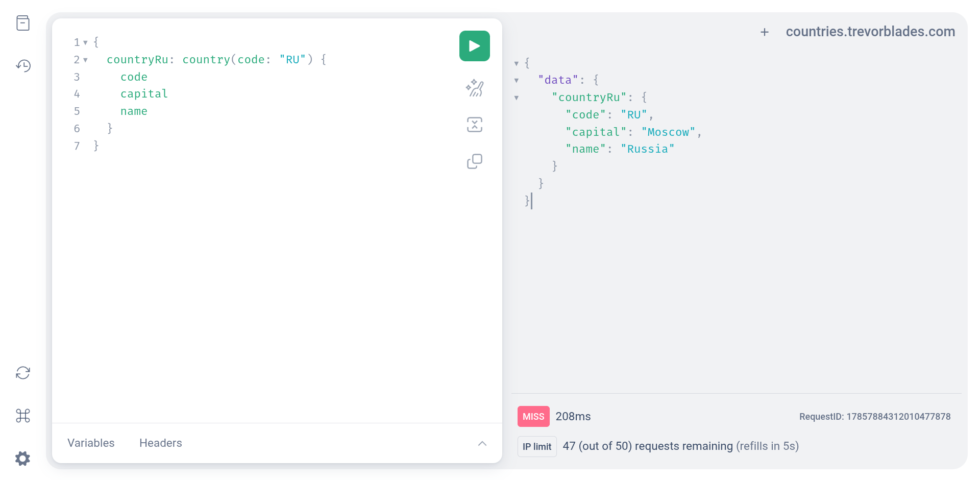This screenshot has height=480, width=980.
Task: Run the query with the green play button
Action: point(474,46)
